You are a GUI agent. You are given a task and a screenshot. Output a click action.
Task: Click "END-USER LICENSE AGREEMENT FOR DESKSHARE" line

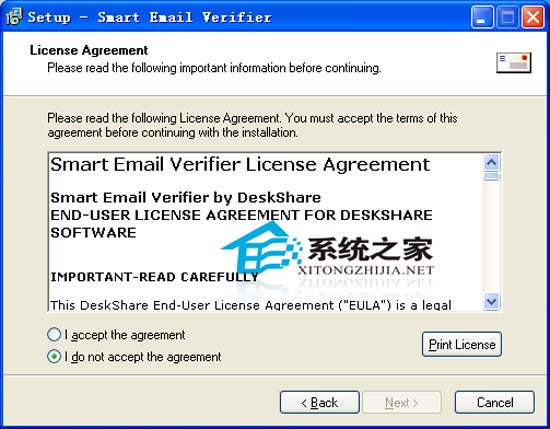click(x=241, y=215)
